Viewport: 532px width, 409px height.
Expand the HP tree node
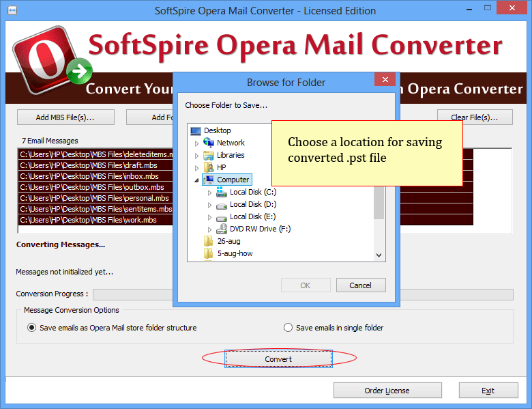click(x=196, y=168)
